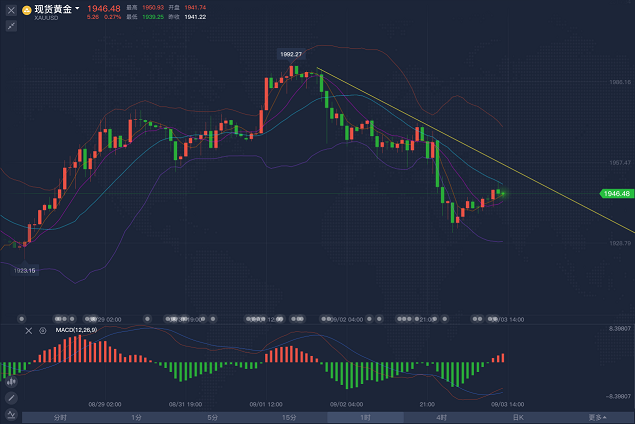The width and height of the screenshot is (635, 424).
Task: Click the expand fullscreen arrow icon
Action: tap(11, 27)
